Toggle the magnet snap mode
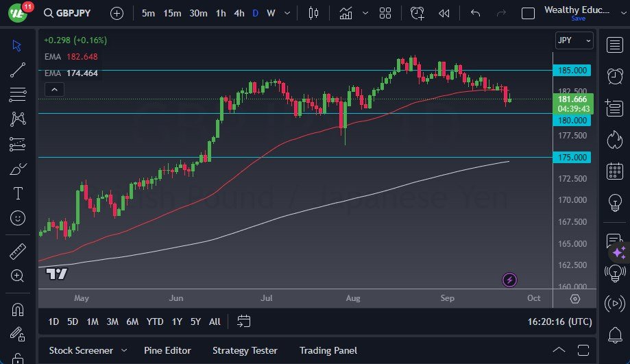630x364 pixels. pyautogui.click(x=18, y=308)
